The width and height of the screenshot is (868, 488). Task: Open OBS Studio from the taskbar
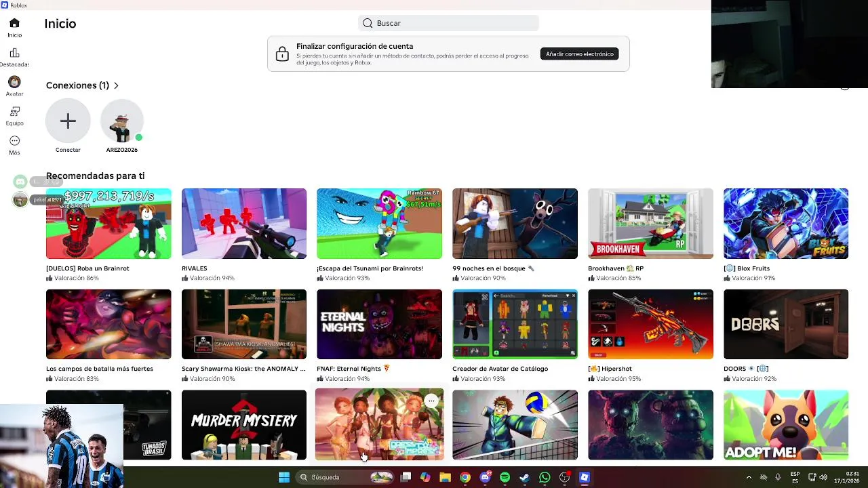click(x=564, y=477)
